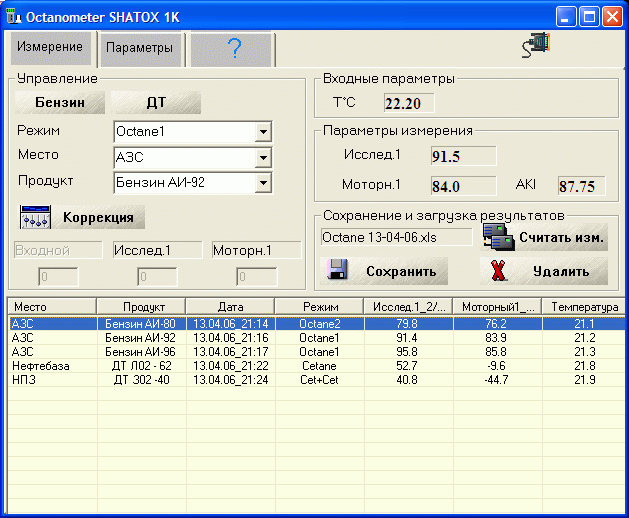Expand the Режим dropdown showing Octane1
Screen dimensions: 629x518
[x=263, y=132]
